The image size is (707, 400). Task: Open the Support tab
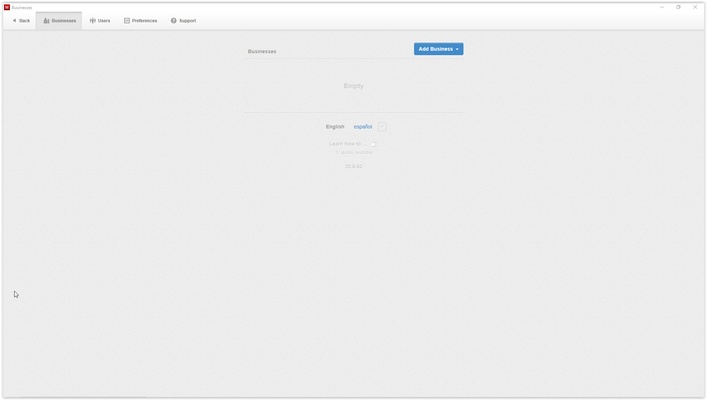pos(183,21)
